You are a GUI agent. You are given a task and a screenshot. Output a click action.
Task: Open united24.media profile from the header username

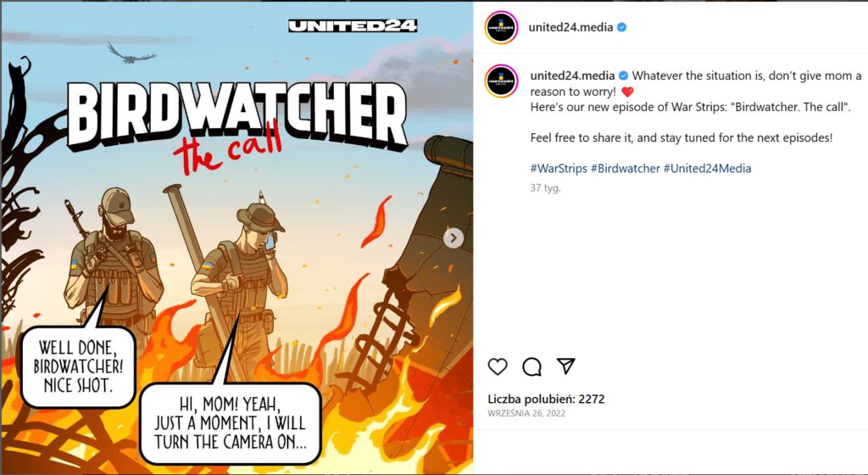pyautogui.click(x=570, y=27)
